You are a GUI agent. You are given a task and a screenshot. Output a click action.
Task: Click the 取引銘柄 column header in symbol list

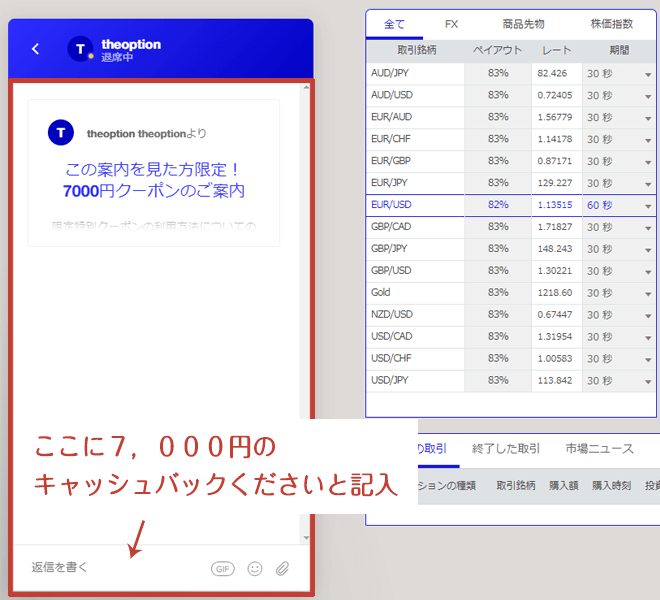coord(417,51)
